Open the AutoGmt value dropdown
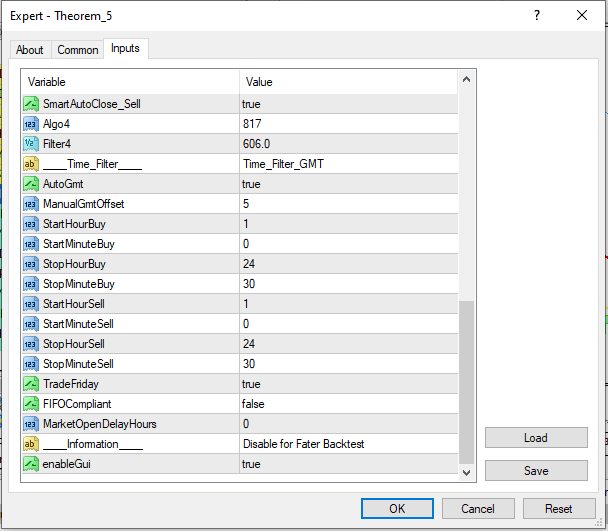Screen dimensions: 608x531 click(348, 184)
